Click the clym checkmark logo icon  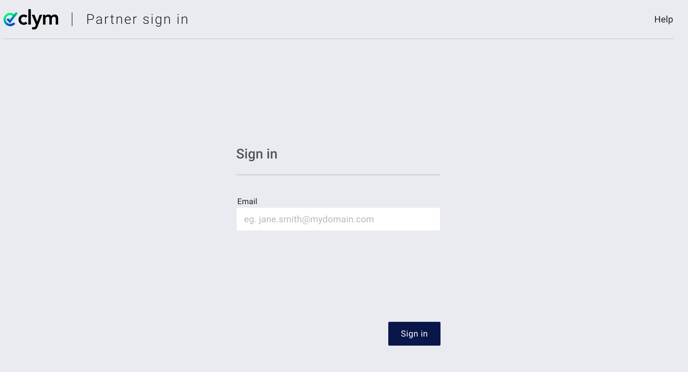(10, 19)
